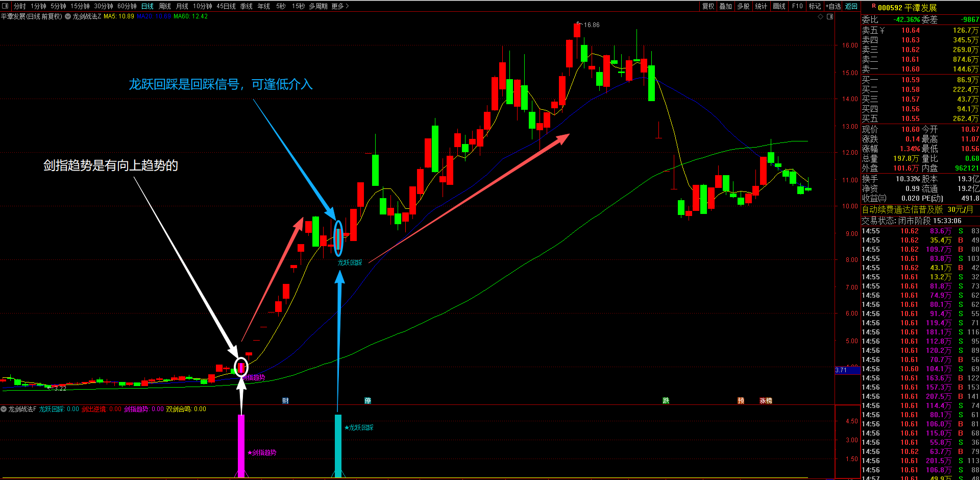The width and height of the screenshot is (980, 480).
Task: Switch to 年线 yearly chart
Action: pyautogui.click(x=264, y=6)
